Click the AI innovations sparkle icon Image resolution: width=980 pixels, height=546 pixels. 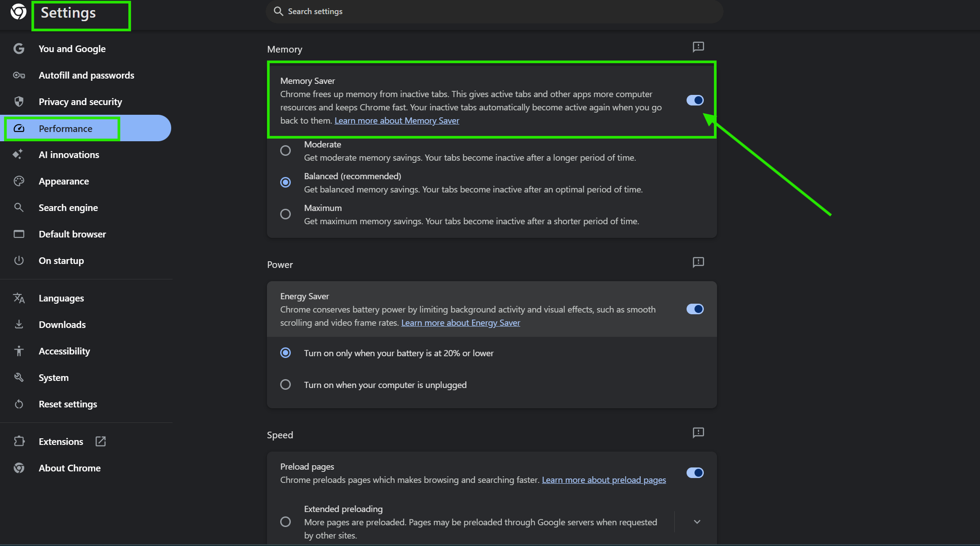coord(18,154)
